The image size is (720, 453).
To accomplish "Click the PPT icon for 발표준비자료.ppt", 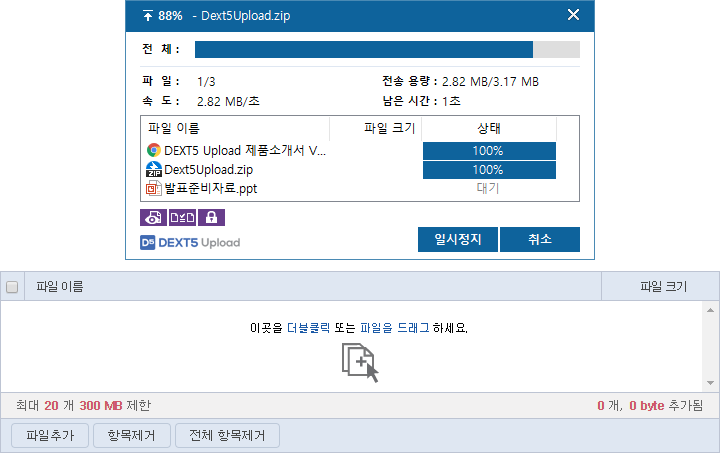I will tap(154, 188).
